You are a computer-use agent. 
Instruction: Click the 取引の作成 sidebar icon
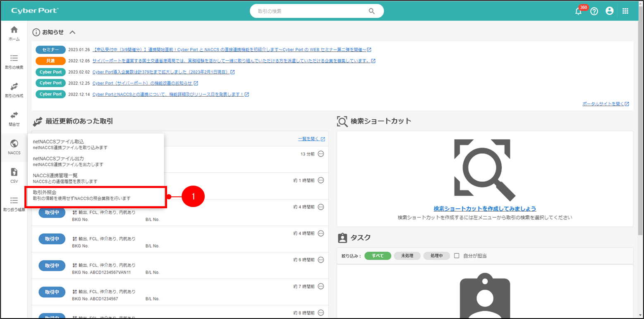(14, 90)
